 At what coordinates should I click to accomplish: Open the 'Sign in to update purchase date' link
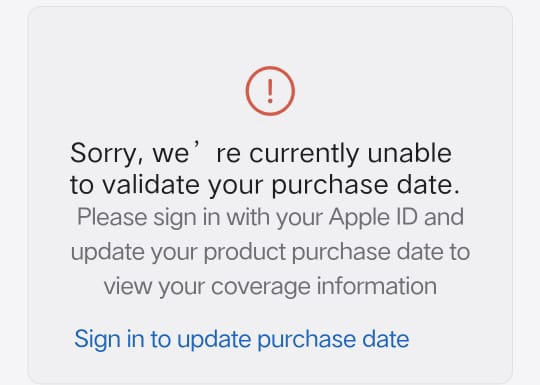[x=242, y=339]
